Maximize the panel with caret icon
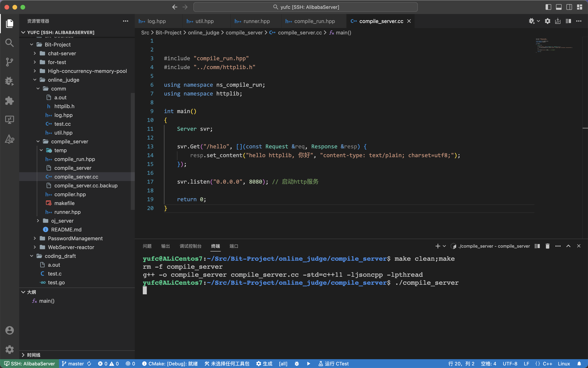This screenshot has width=588, height=368. point(568,246)
